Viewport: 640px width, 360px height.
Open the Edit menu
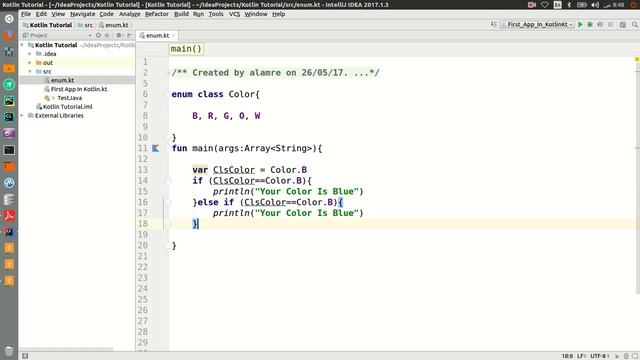(x=41, y=14)
